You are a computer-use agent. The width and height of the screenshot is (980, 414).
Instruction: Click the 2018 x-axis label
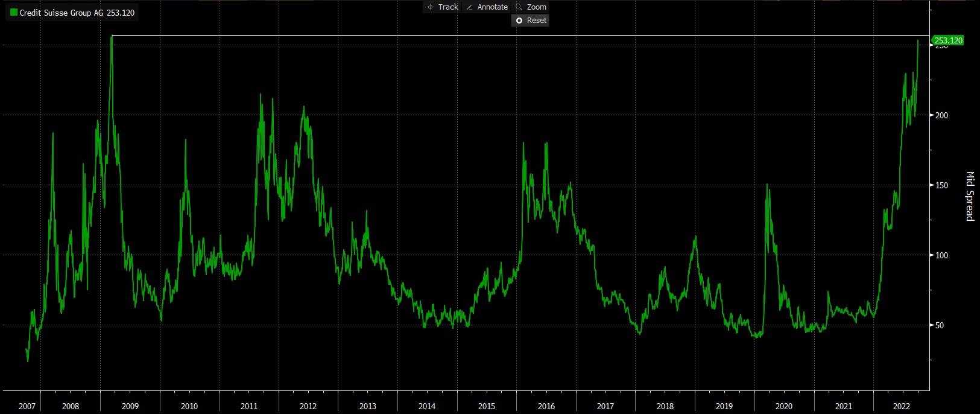click(665, 406)
